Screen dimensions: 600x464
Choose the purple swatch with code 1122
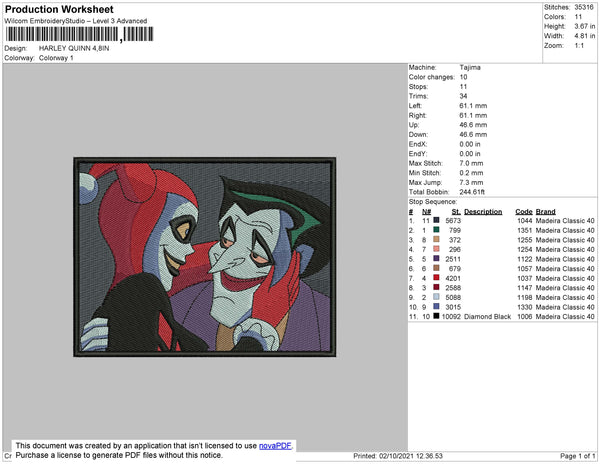pyautogui.click(x=438, y=259)
